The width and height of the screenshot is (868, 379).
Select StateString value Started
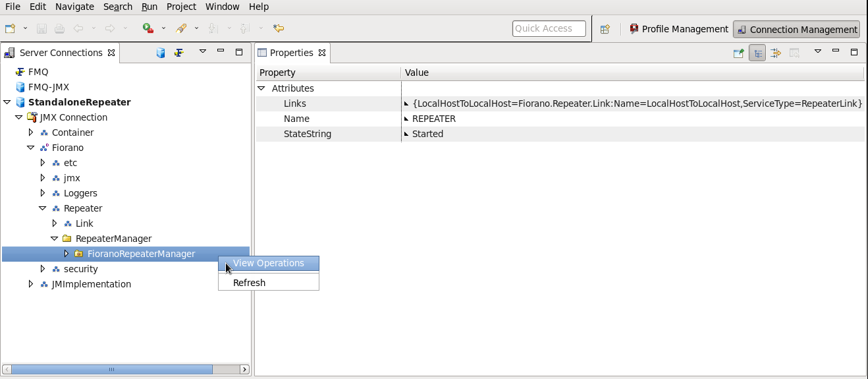tap(427, 134)
